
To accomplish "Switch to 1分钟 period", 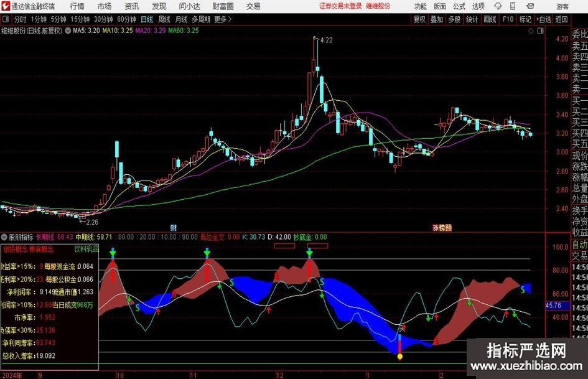I will point(39,19).
